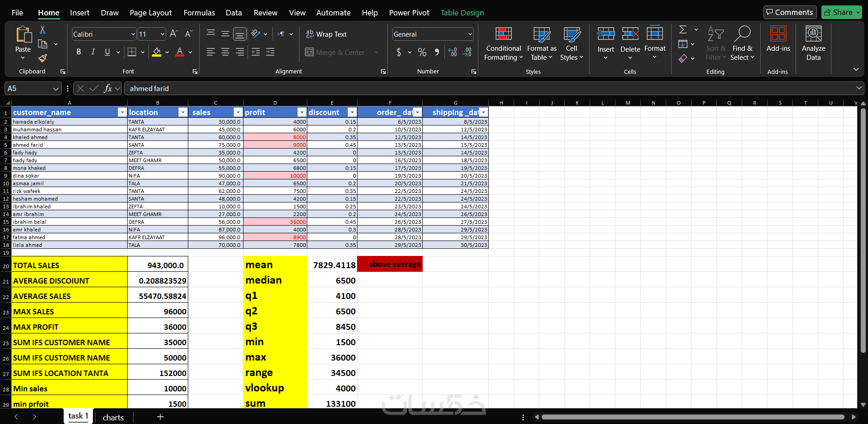The height and width of the screenshot is (424, 868).
Task: Click the Format Painter brush icon
Action: 43,58
